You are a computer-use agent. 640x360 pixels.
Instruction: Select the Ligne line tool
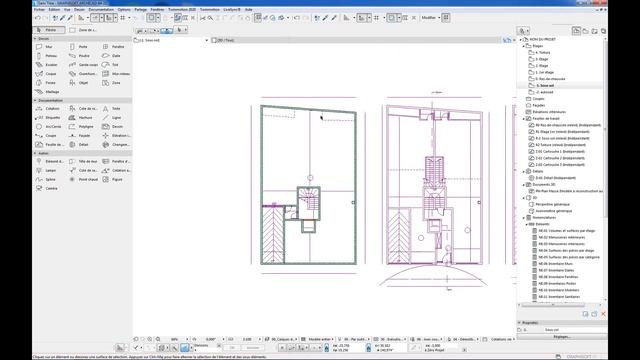pyautogui.click(x=112, y=118)
